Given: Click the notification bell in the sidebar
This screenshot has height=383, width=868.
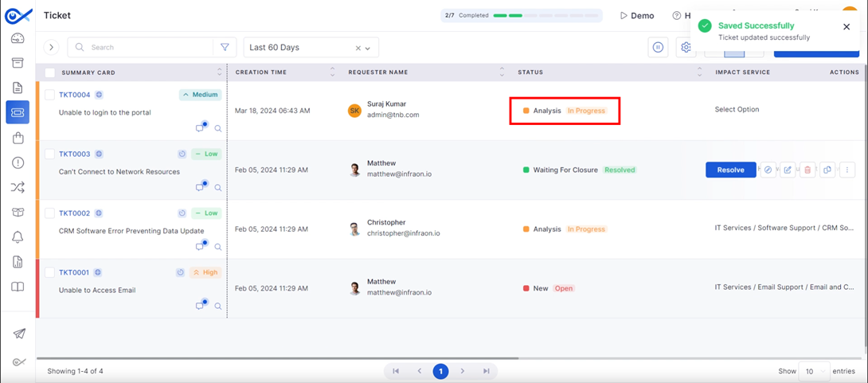Looking at the screenshot, I should coord(18,237).
